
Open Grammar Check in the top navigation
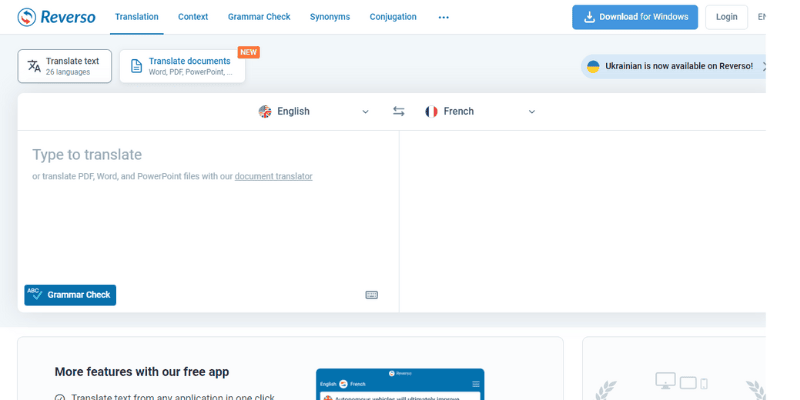point(259,17)
